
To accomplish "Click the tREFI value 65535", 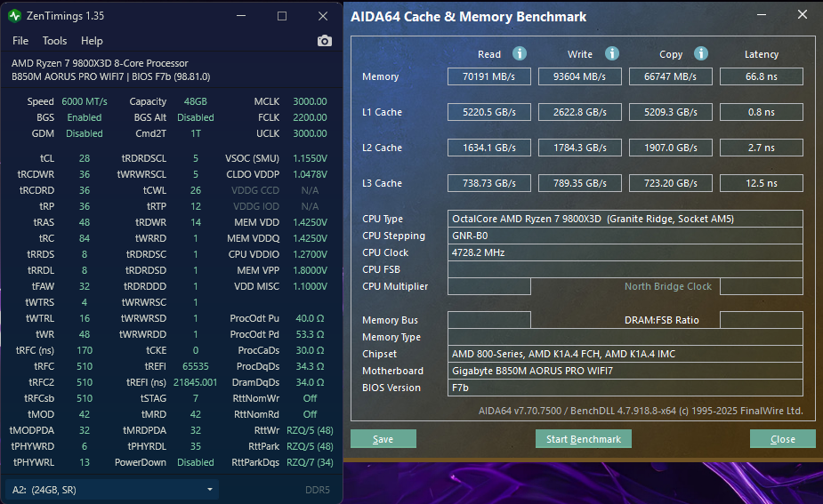I will tap(195, 366).
